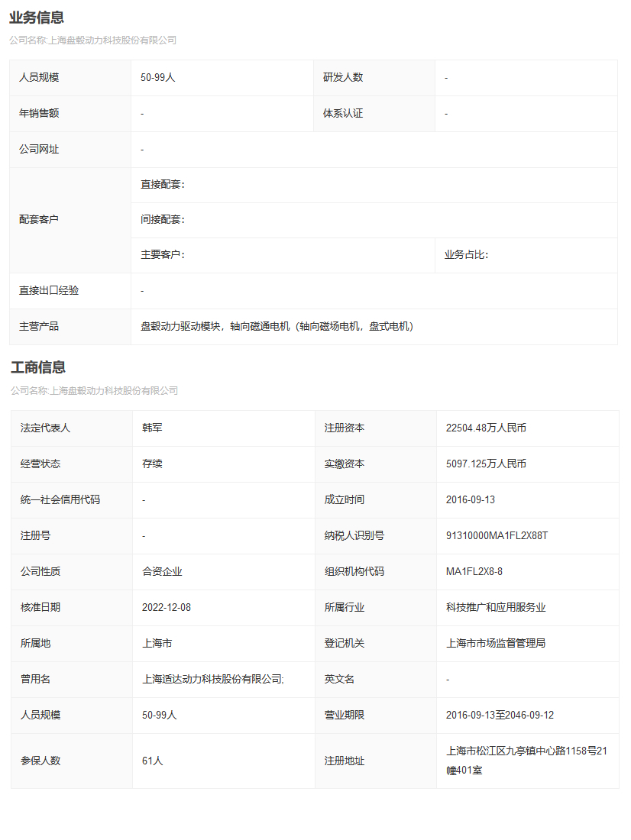Click the 登记机关 label
This screenshot has width=631, height=840.
tap(345, 644)
